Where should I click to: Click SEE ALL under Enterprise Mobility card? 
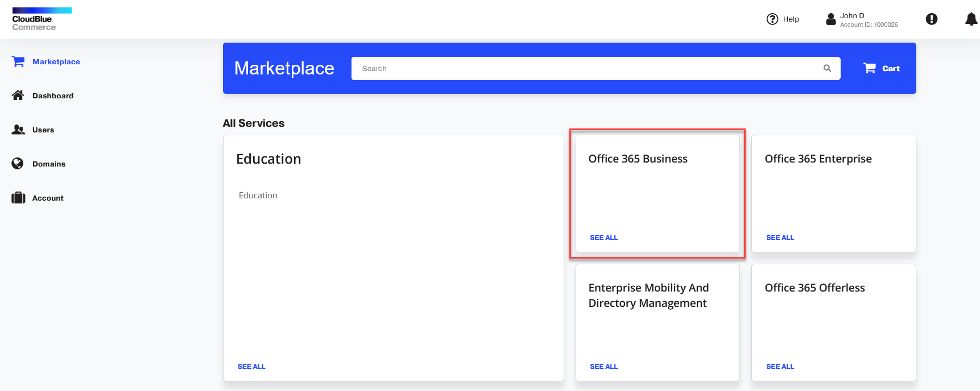603,367
